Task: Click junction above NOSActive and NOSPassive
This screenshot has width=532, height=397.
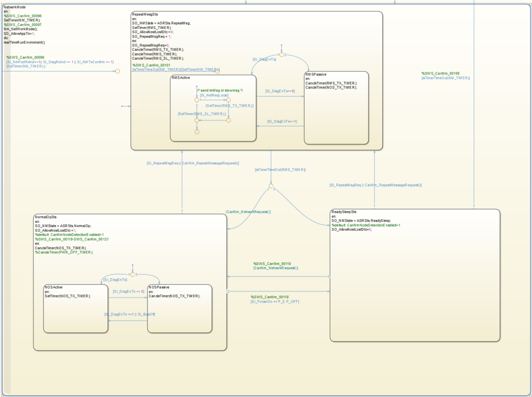Action: pyautogui.click(x=133, y=275)
